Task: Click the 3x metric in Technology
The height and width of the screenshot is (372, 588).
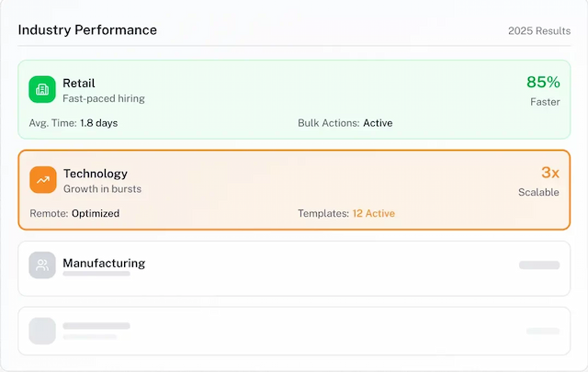Action: point(549,173)
